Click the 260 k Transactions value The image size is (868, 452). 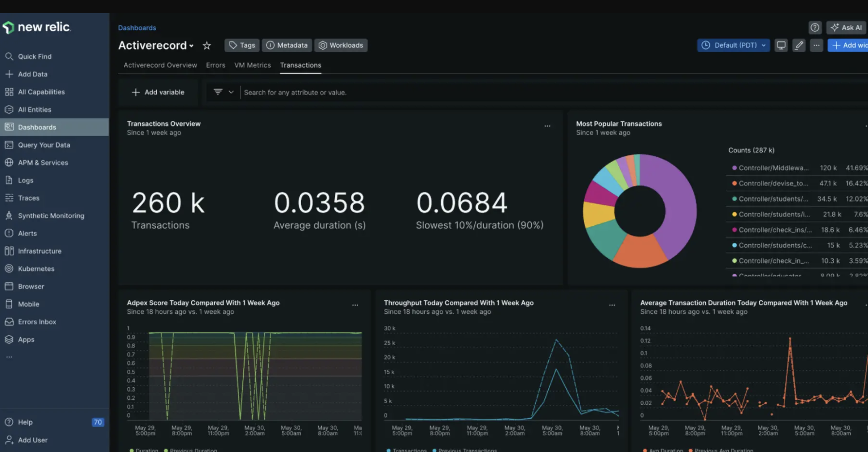(168, 203)
